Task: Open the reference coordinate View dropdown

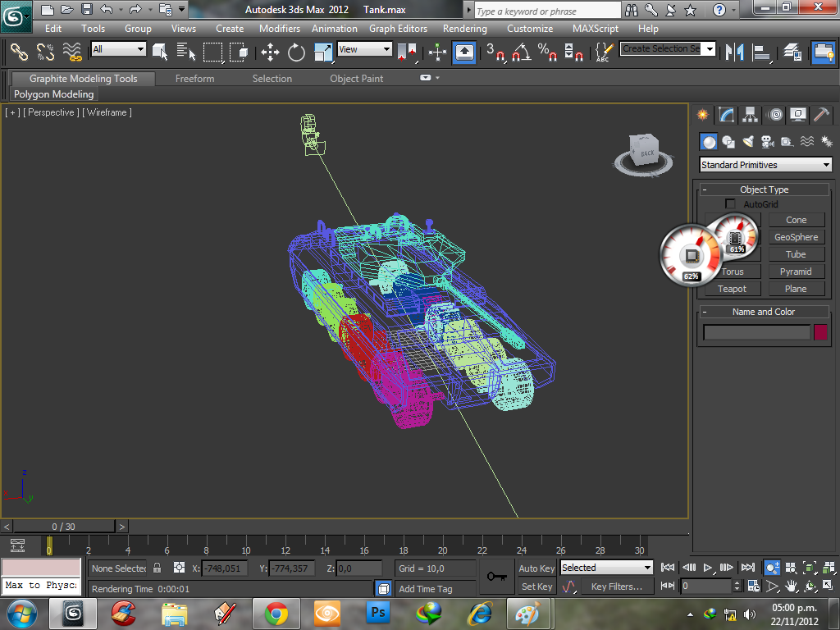Action: pyautogui.click(x=365, y=49)
